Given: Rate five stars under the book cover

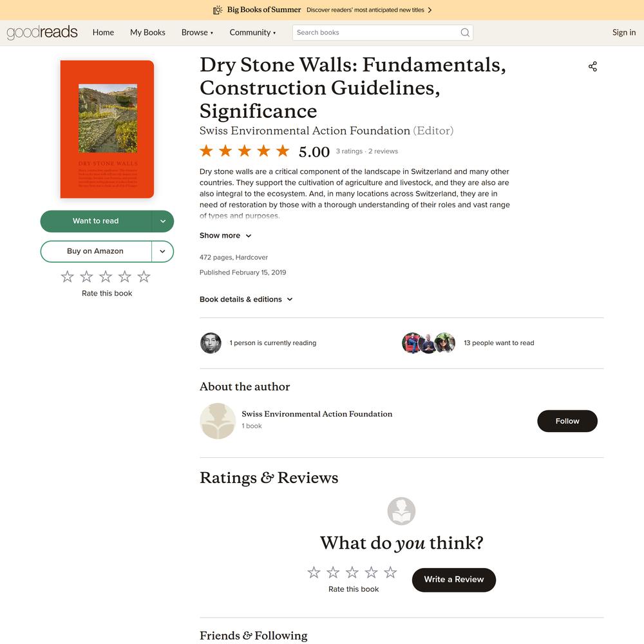Looking at the screenshot, I should click(144, 277).
